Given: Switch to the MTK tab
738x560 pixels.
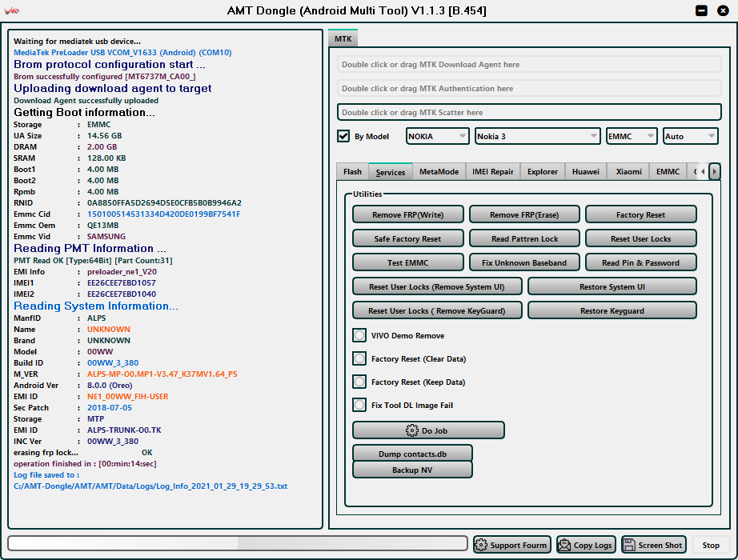Looking at the screenshot, I should (x=343, y=38).
